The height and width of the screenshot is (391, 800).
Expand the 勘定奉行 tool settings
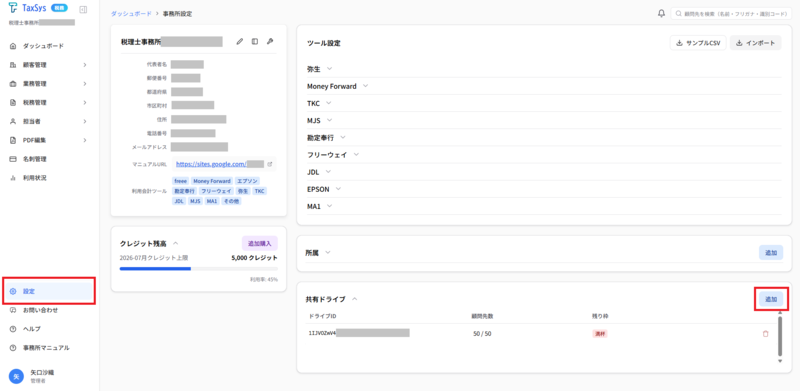point(343,137)
